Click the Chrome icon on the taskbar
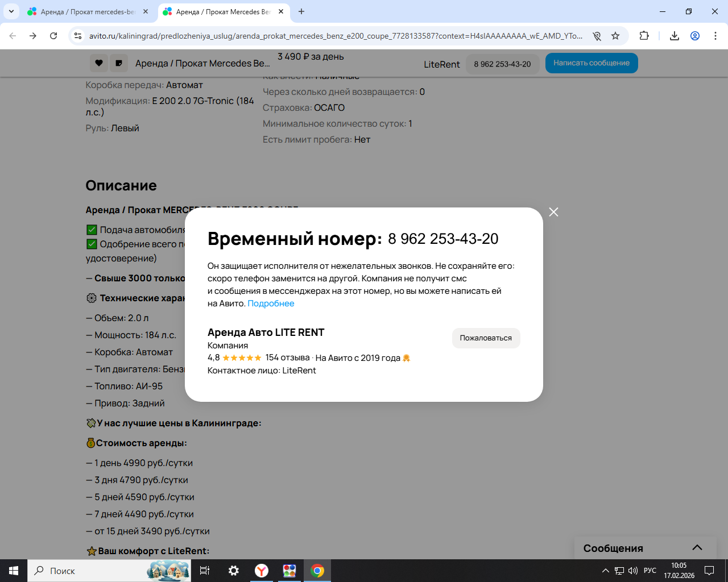The height and width of the screenshot is (582, 728). pos(317,571)
